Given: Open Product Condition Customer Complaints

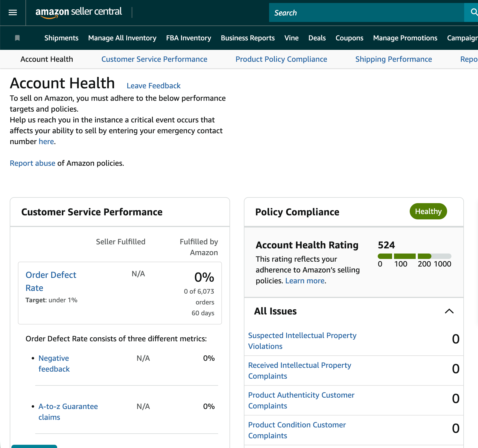Looking at the screenshot, I should (x=297, y=430).
